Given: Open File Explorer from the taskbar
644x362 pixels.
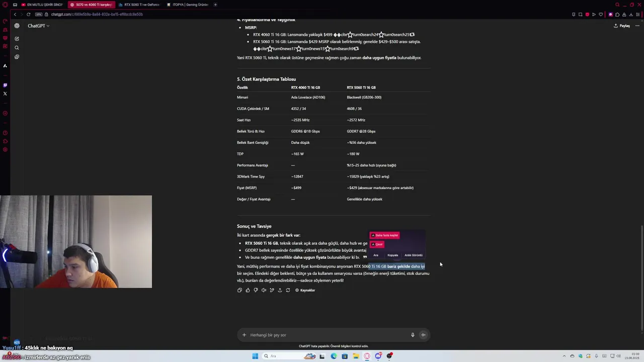Looking at the screenshot, I should [x=356, y=356].
